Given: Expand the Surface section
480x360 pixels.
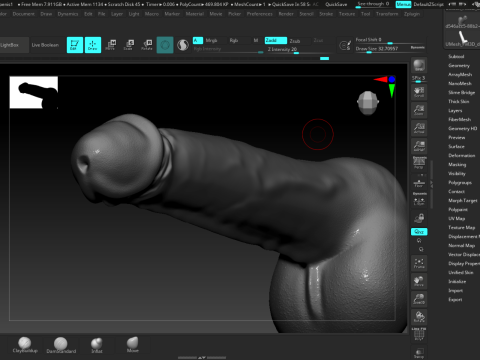Looking at the screenshot, I should click(456, 146).
